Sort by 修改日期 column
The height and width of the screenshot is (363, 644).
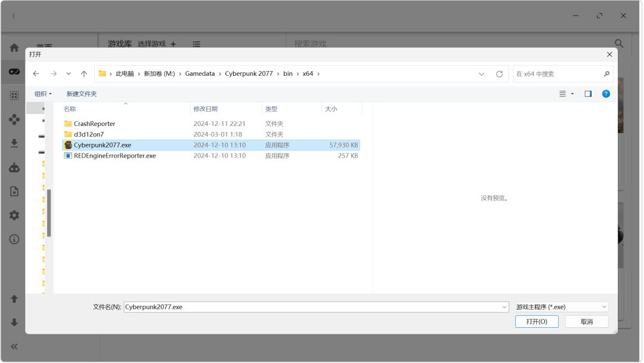point(205,109)
